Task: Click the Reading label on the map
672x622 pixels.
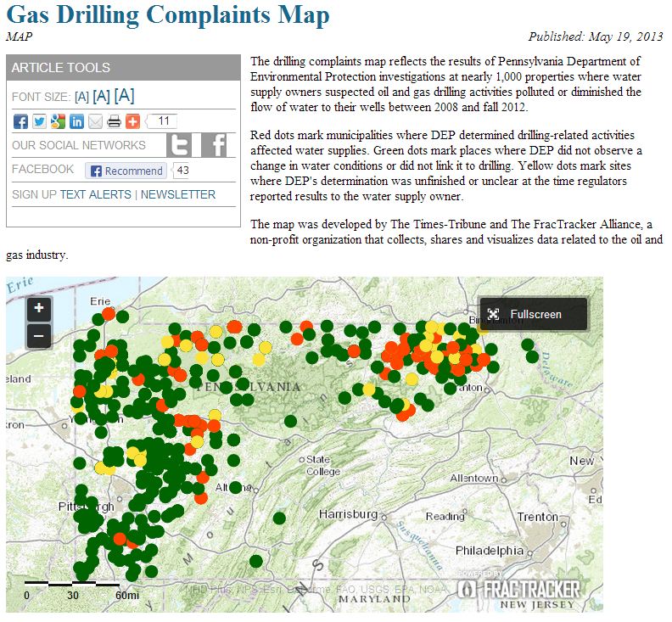Action: [445, 517]
